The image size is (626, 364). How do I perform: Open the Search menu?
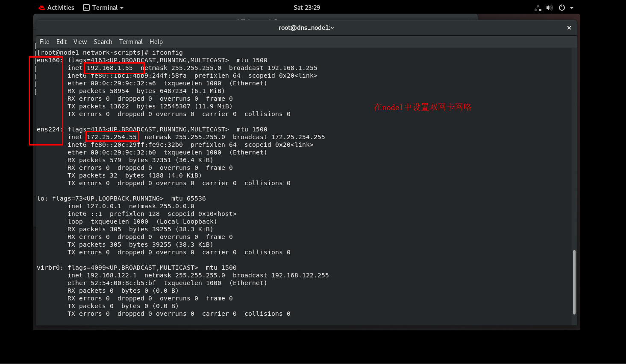tap(103, 42)
